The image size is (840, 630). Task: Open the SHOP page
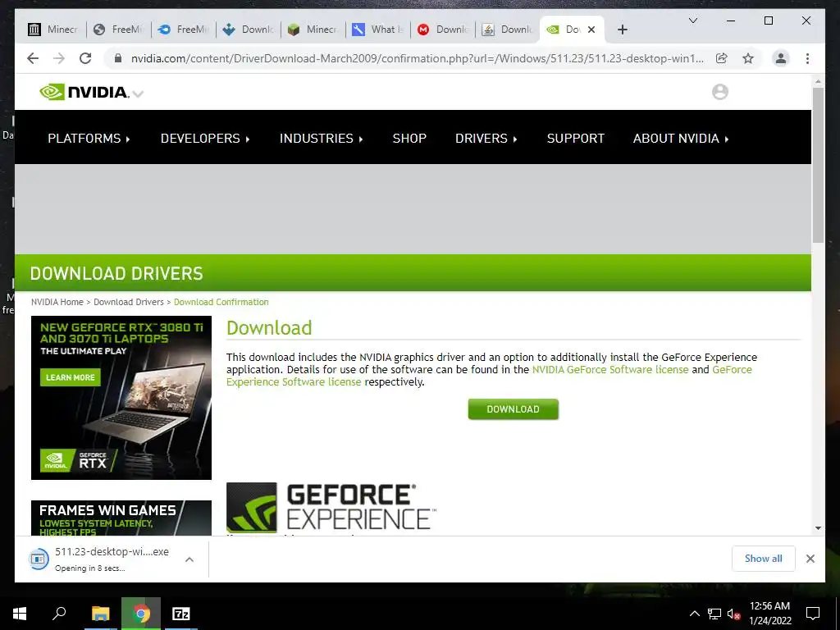[409, 138]
